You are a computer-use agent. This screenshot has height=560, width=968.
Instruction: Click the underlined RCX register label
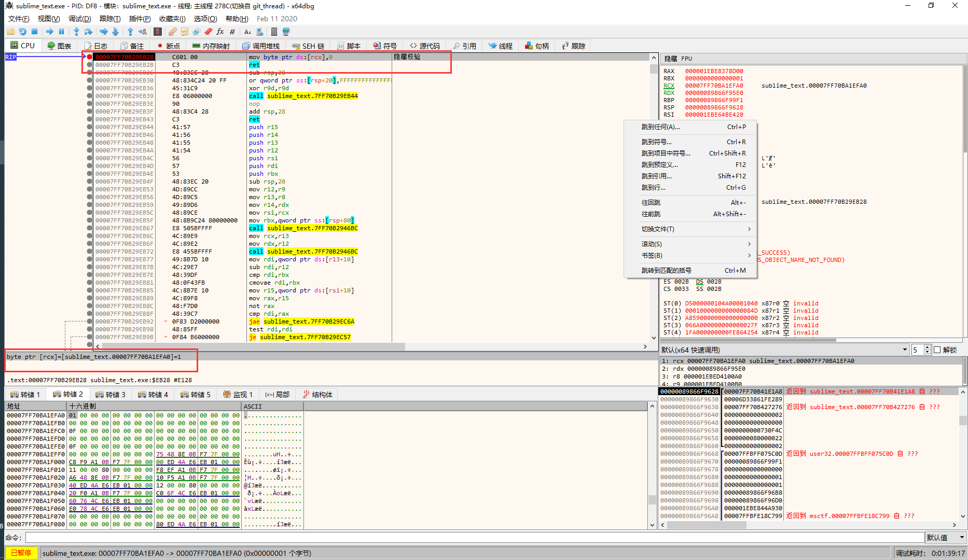coord(669,86)
